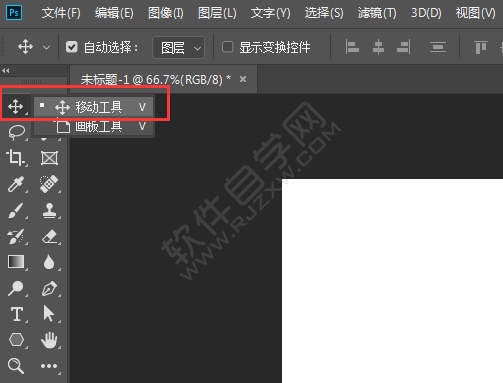Screen dimensions: 503x383
Task: Choose 移动工具 from the flyout
Action: coord(94,107)
